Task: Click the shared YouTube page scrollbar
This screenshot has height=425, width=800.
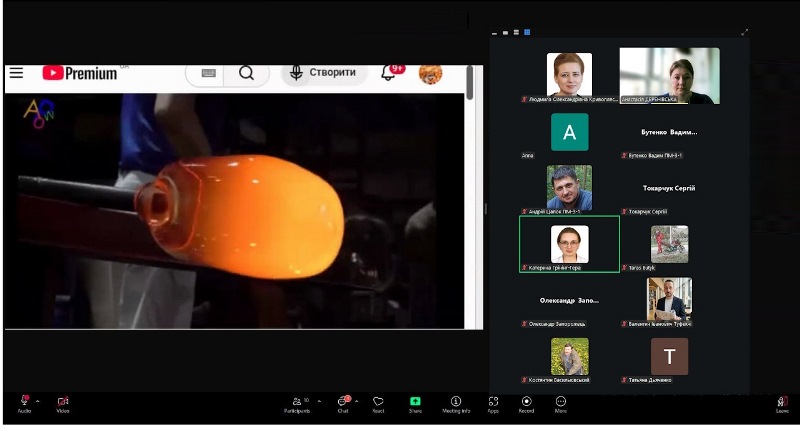Action: (469, 83)
